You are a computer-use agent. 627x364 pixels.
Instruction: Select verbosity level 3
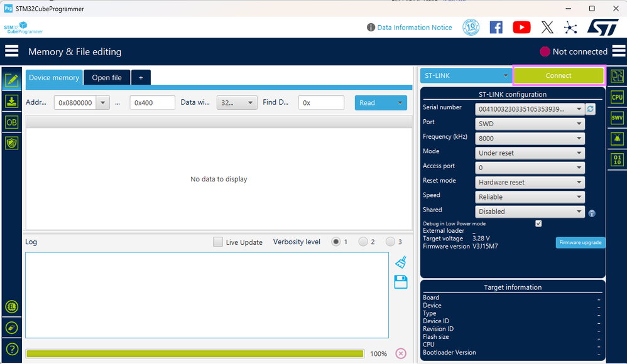(390, 242)
